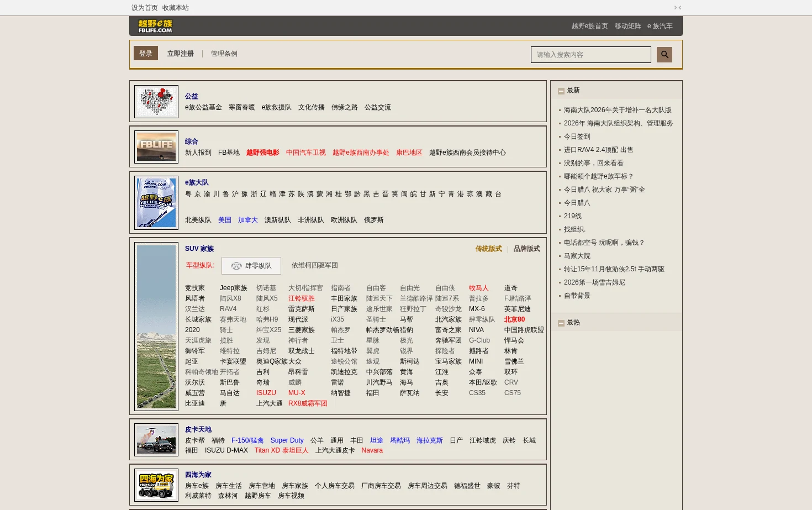Screen dimensions: 812x510
Task: Open 江铃驭胜 red link
Action: [x=302, y=298]
